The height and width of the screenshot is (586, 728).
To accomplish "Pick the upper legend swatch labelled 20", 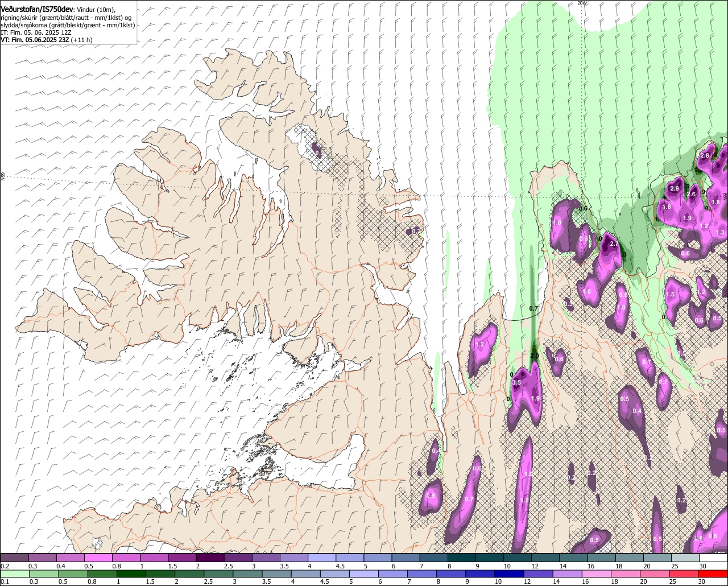I will (x=658, y=558).
